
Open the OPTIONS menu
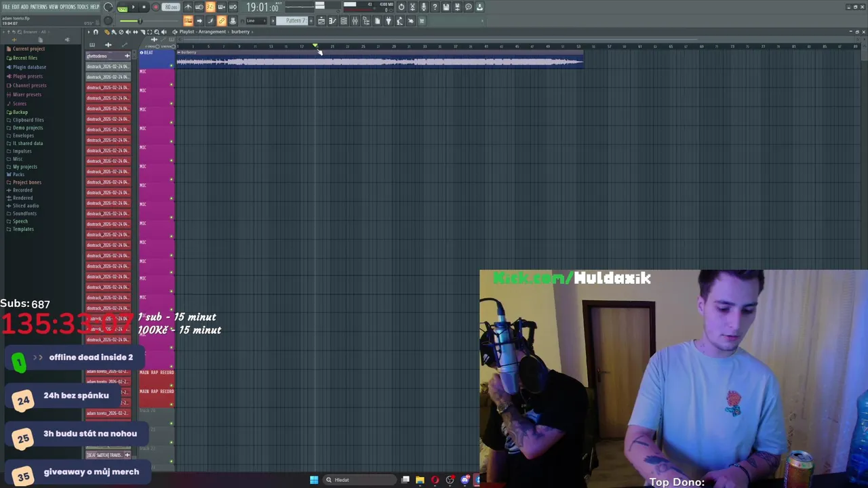68,7
